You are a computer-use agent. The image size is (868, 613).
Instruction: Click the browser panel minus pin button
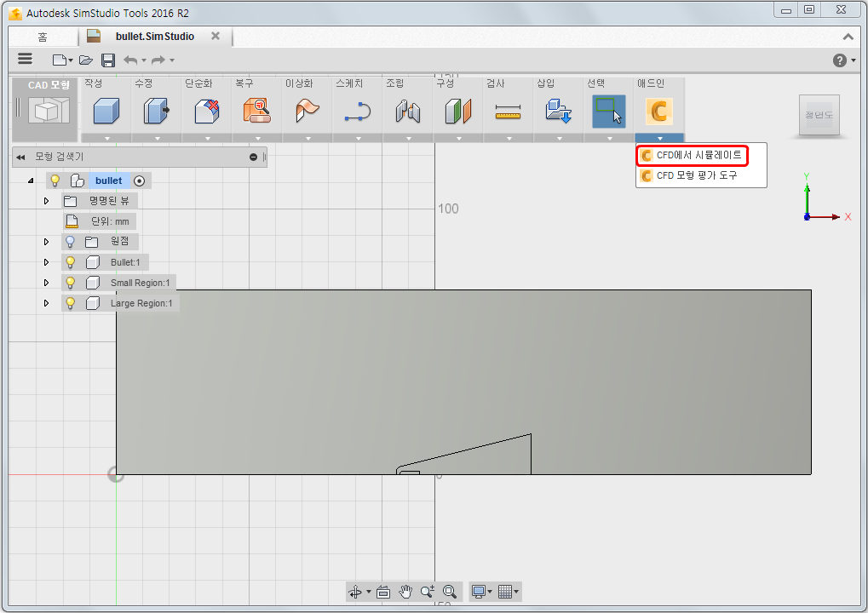[254, 158]
